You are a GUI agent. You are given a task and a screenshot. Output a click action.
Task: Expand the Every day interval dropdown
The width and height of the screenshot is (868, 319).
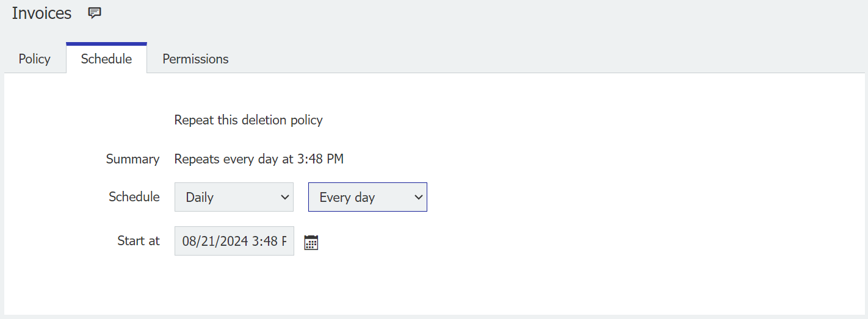(367, 197)
